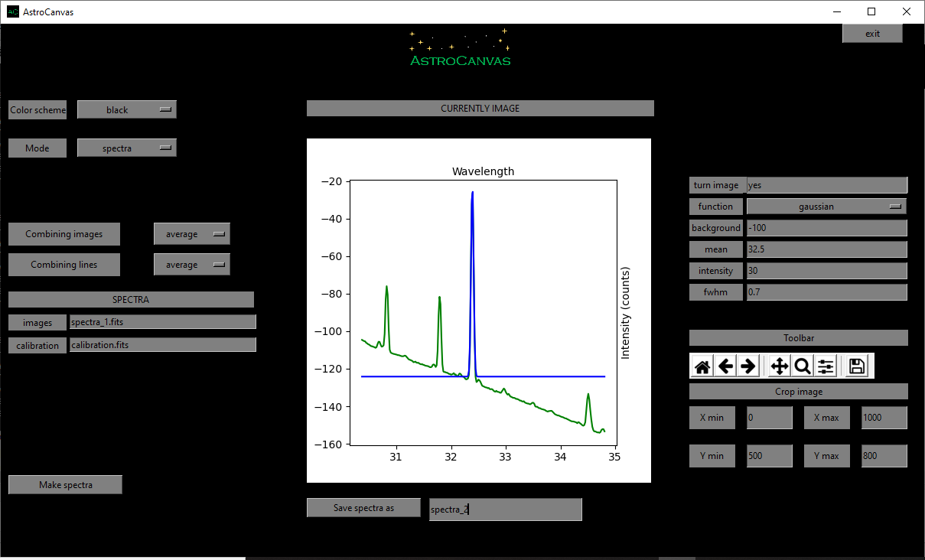Focus the mean field containing 32.5

point(827,249)
